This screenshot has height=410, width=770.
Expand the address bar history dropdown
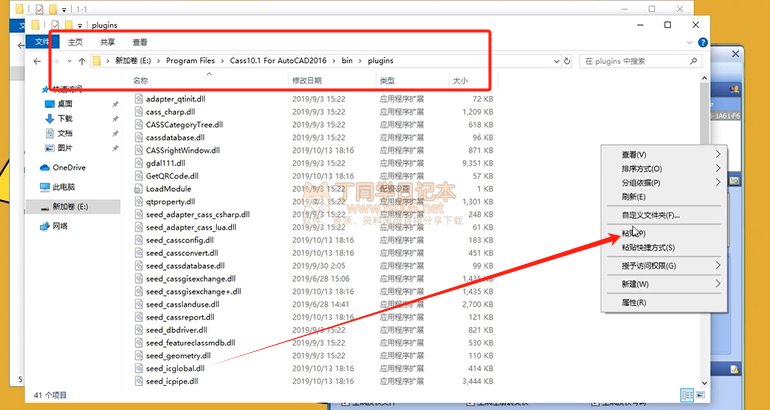[556, 61]
